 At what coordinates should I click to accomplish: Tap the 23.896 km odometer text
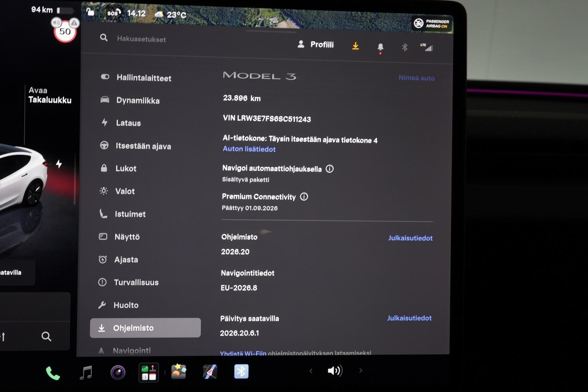tap(241, 98)
